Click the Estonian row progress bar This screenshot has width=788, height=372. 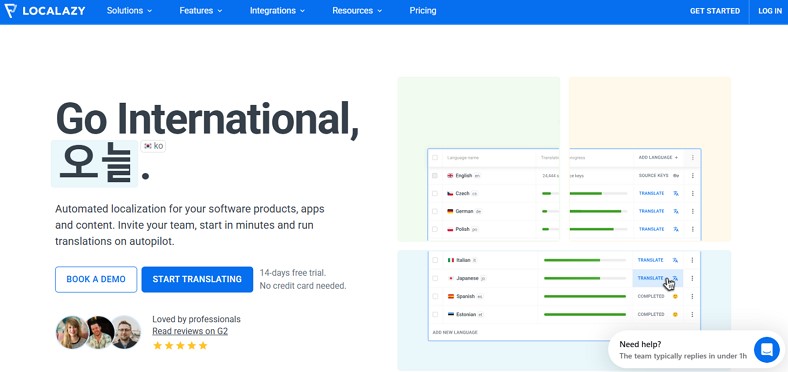point(585,314)
